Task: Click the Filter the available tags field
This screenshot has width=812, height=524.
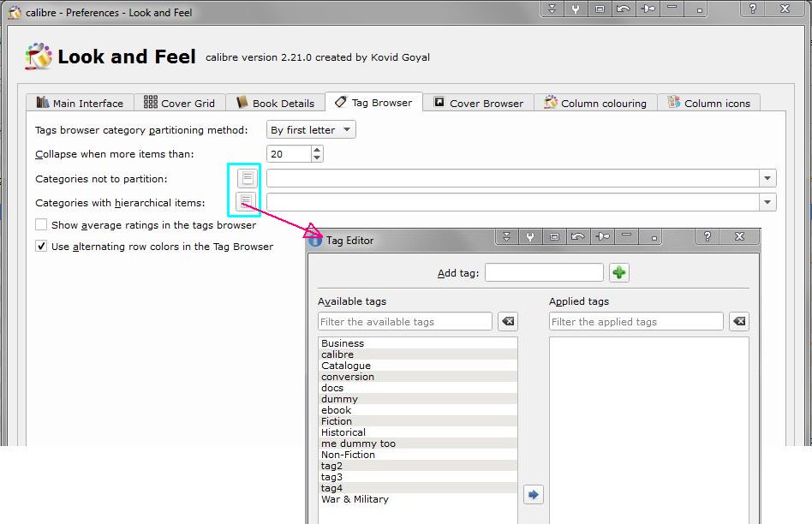Action: point(405,322)
